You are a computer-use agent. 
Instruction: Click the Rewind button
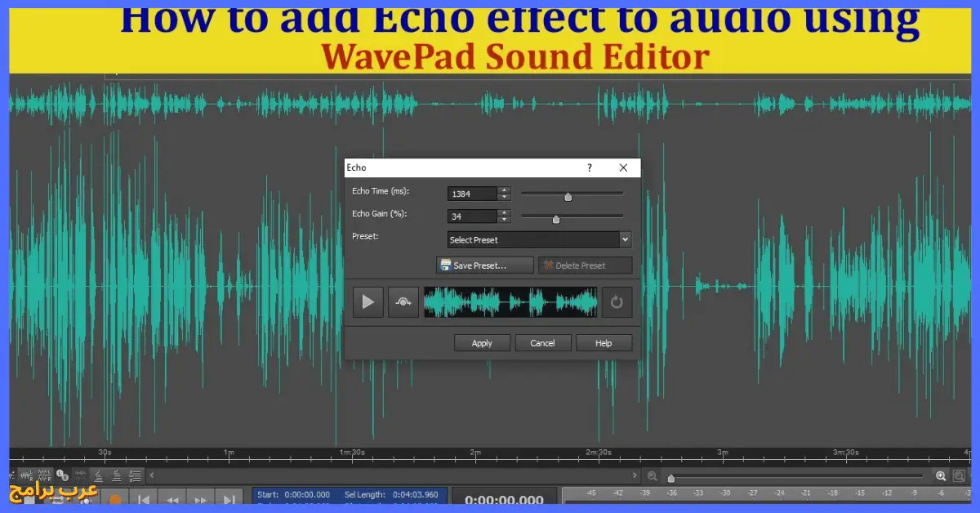click(x=172, y=499)
